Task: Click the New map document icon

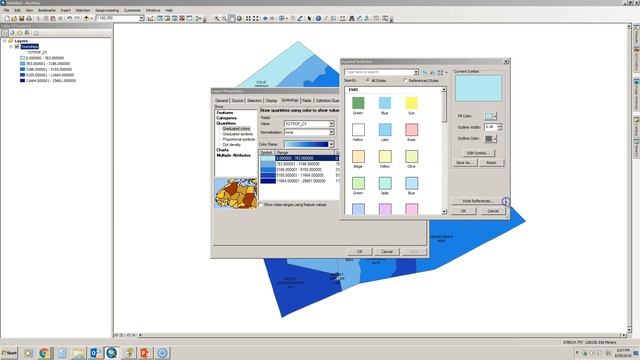Action: [7, 18]
